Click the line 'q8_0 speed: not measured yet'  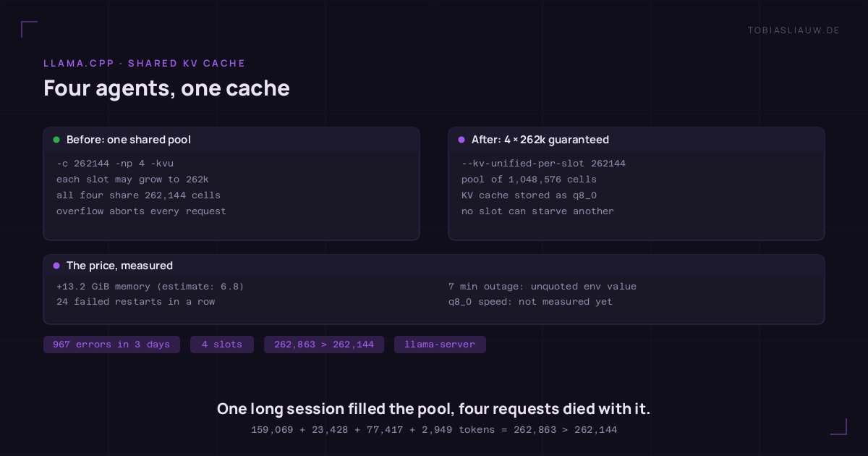point(530,302)
